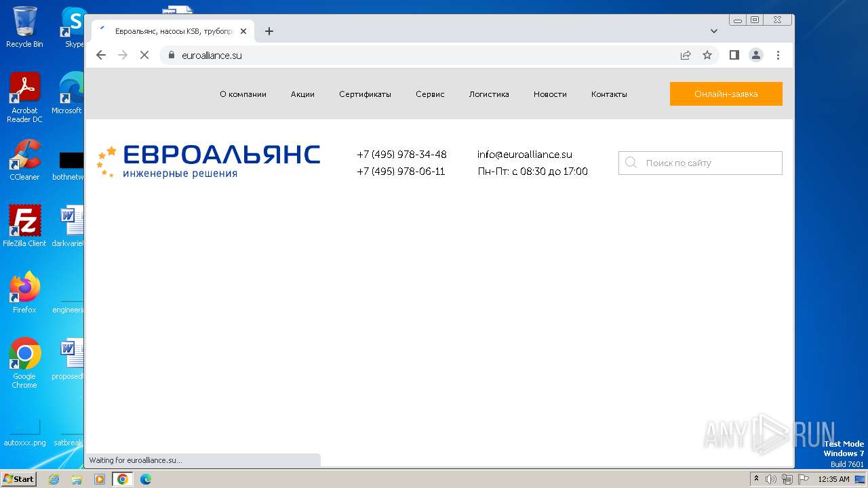Open the Action Center flag tray icon
This screenshot has height=488, width=868.
804,479
